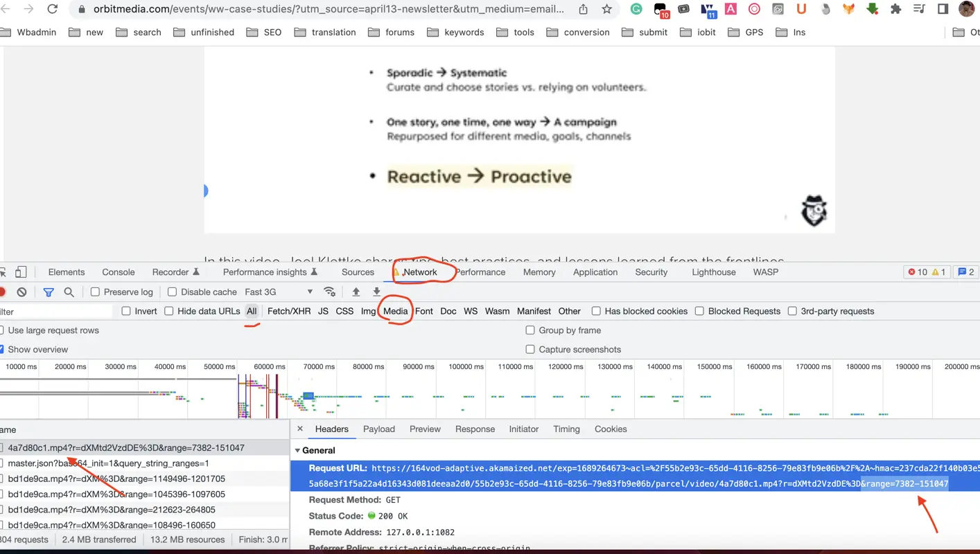Open the Lighthouse panel

pyautogui.click(x=713, y=271)
